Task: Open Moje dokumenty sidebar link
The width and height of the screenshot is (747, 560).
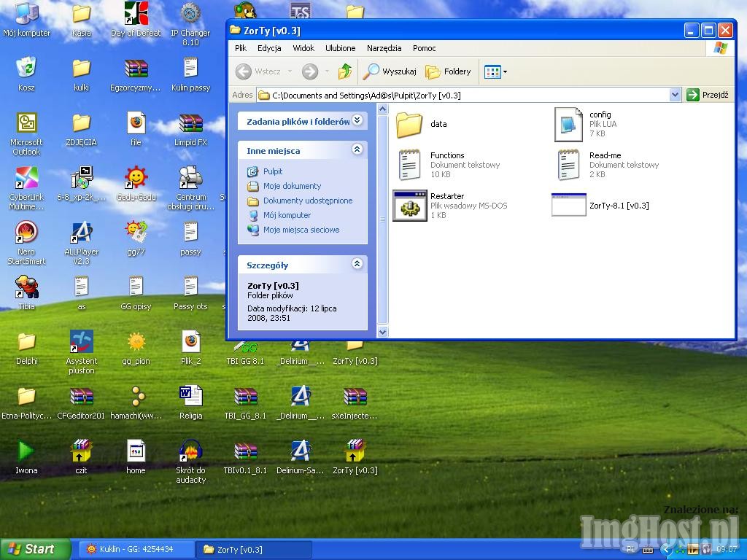Action: (x=292, y=186)
